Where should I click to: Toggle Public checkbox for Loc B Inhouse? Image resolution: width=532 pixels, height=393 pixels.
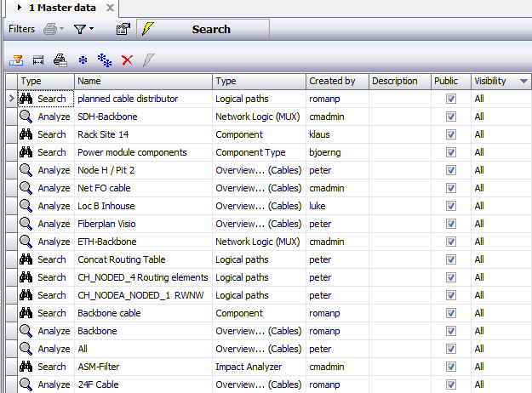[x=451, y=206]
